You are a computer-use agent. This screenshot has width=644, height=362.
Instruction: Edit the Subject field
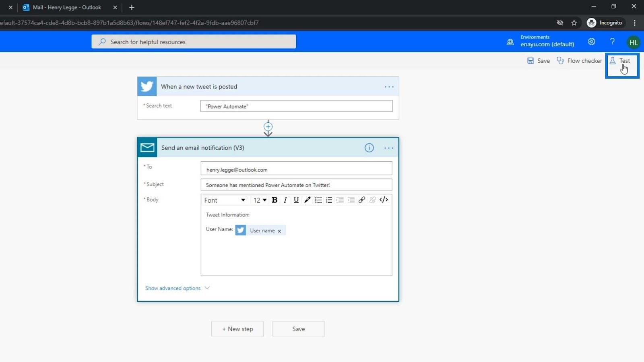(x=296, y=185)
